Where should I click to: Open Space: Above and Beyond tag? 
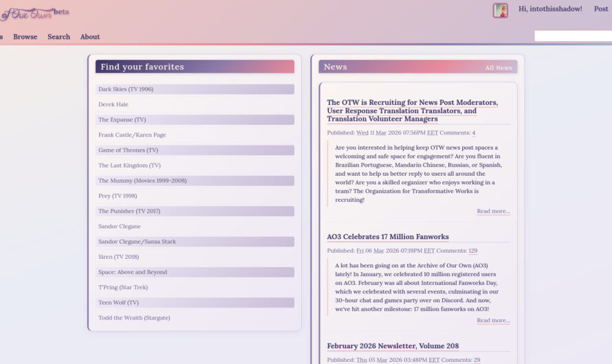(x=133, y=272)
